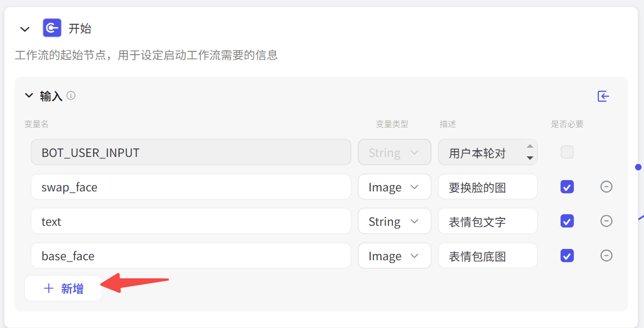This screenshot has width=644, height=328.
Task: Click the info icon beside 输入
Action: [71, 96]
